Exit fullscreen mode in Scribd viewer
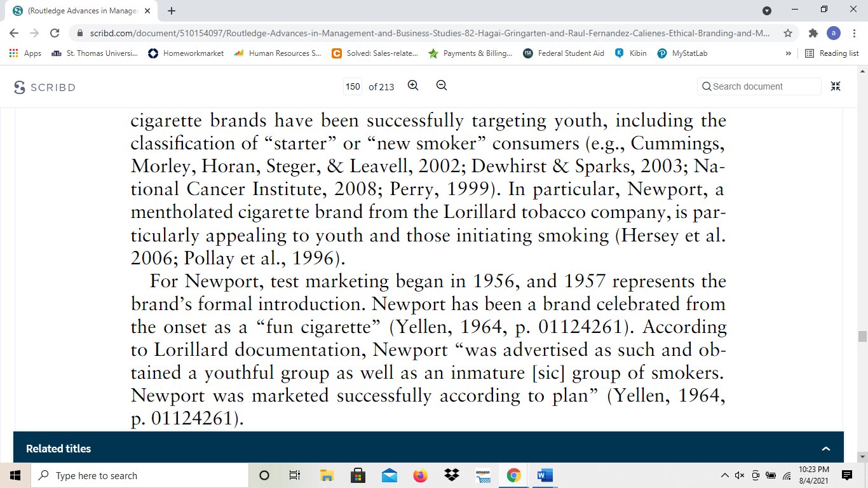This screenshot has width=868, height=488. 836,86
